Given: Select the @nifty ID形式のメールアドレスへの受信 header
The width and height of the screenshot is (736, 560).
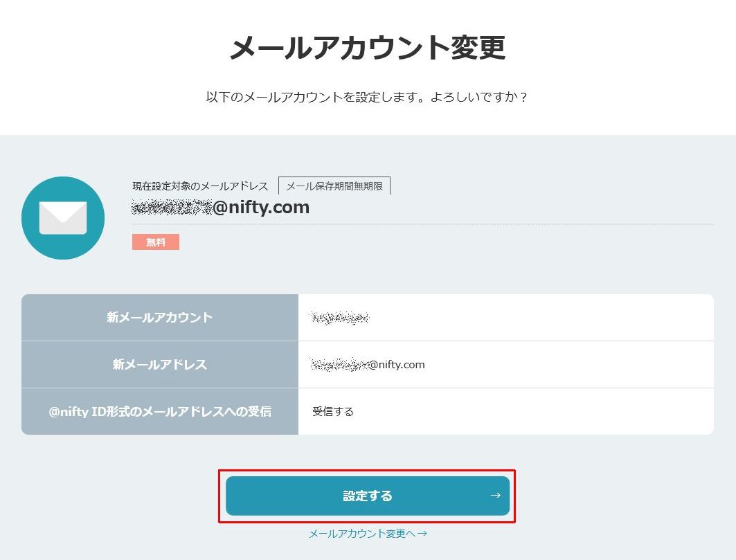Looking at the screenshot, I should pos(160,411).
